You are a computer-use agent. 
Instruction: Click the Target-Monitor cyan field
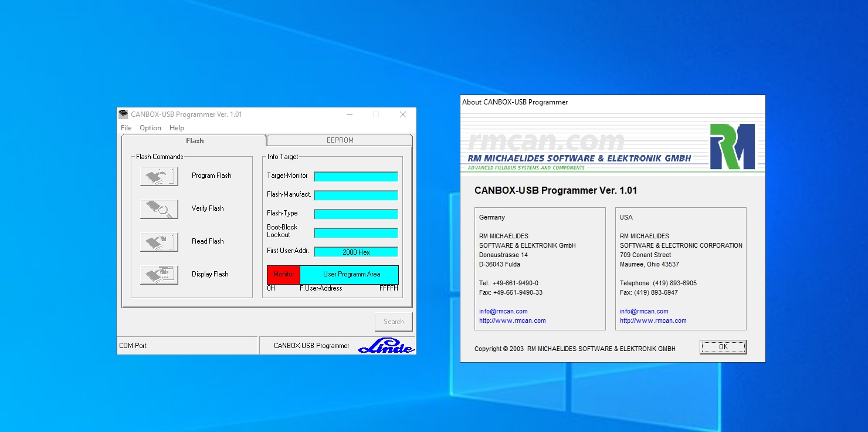click(356, 177)
